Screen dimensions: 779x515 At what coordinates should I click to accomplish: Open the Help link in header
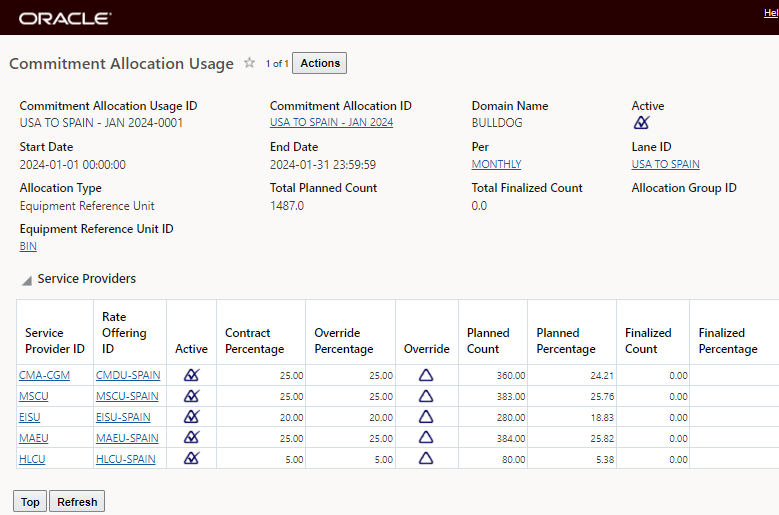coord(771,13)
